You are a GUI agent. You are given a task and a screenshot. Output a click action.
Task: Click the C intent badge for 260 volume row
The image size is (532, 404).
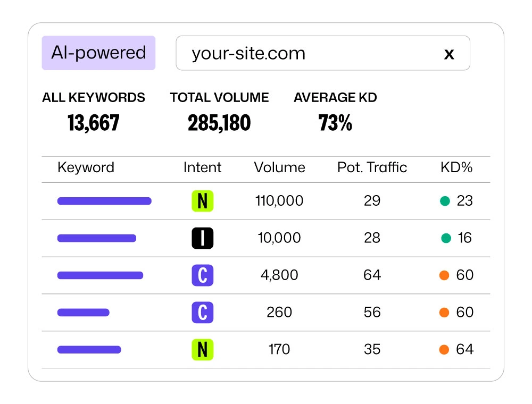202,313
